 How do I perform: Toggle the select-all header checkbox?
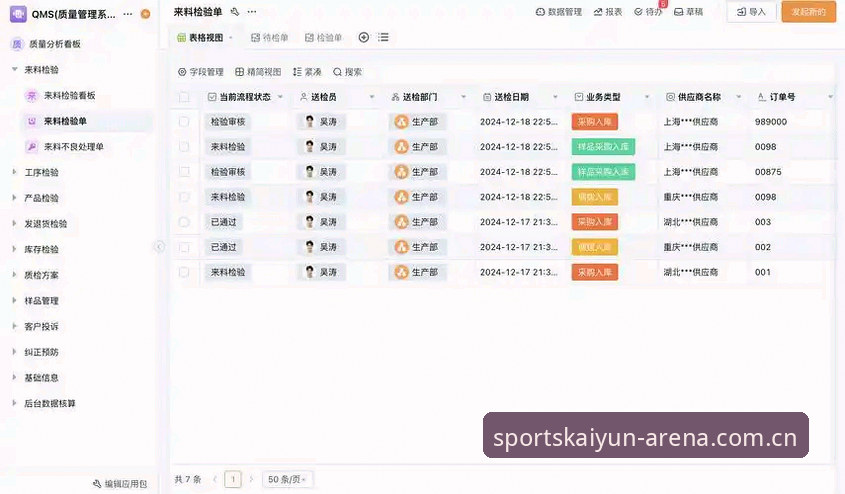coord(184,97)
